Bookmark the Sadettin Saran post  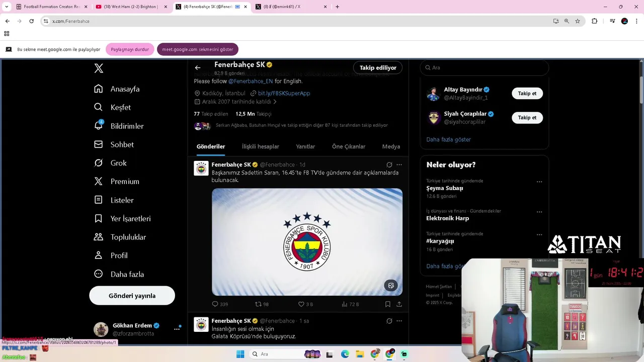388,304
